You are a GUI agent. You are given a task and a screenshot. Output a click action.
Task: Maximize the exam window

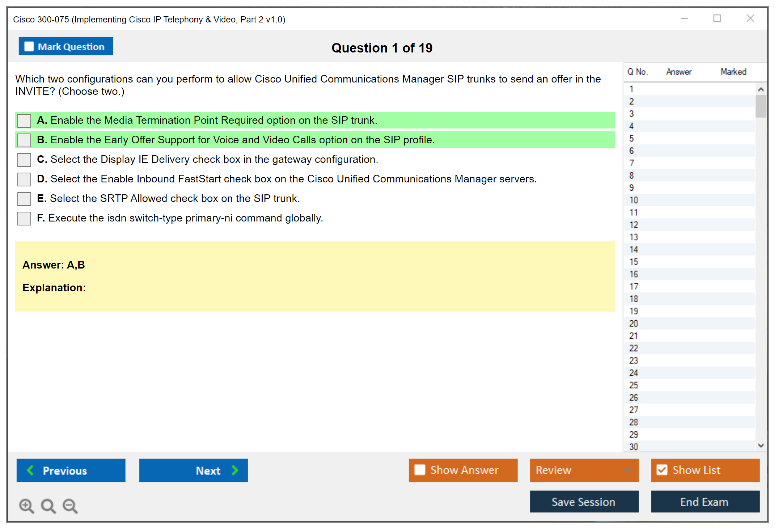(x=717, y=18)
